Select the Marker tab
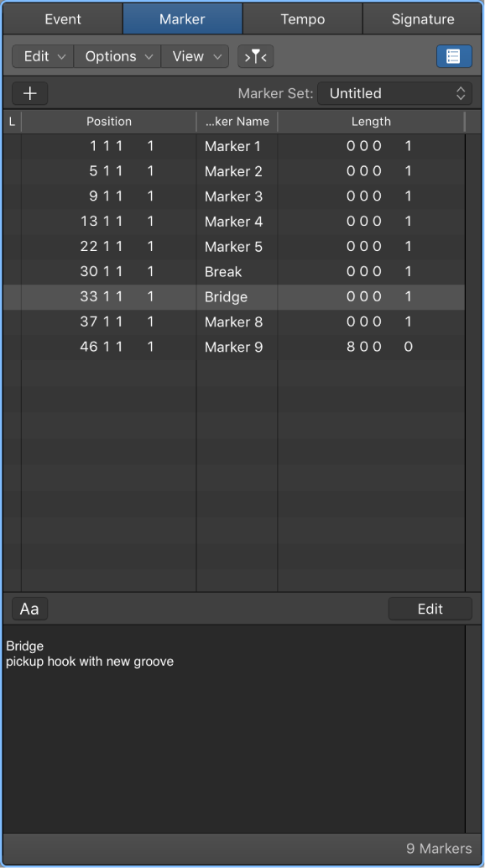This screenshot has width=485, height=868. [182, 18]
